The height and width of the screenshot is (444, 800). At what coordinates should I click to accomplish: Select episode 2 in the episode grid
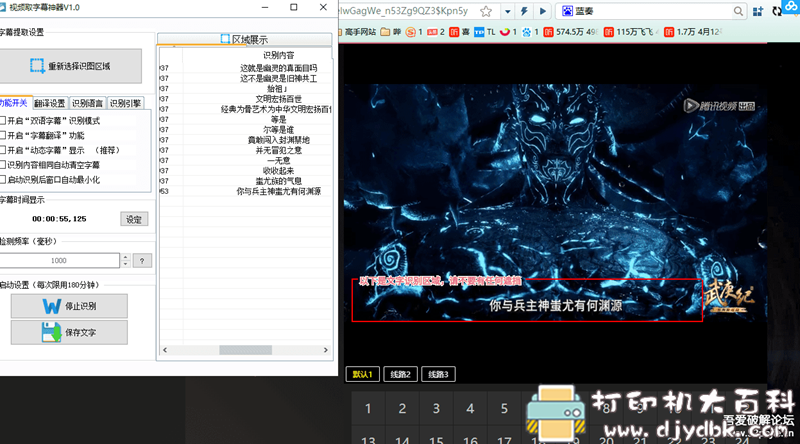(x=402, y=408)
